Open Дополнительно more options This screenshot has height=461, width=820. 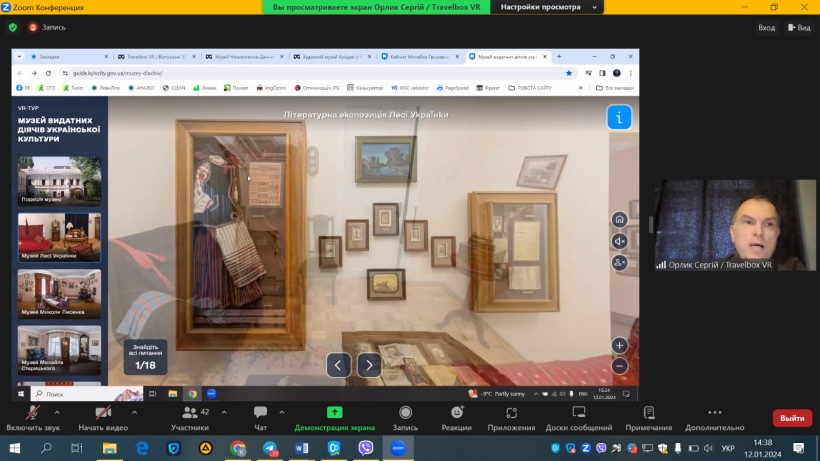714,419
